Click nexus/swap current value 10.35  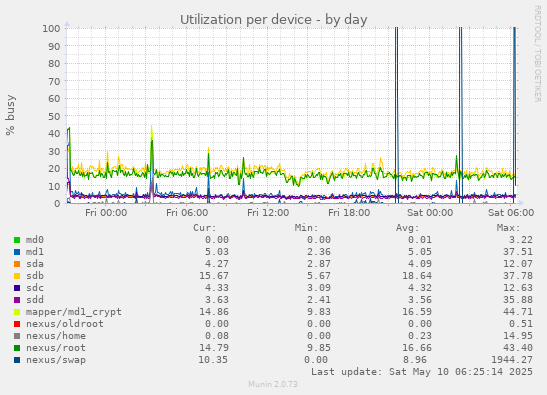point(213,360)
